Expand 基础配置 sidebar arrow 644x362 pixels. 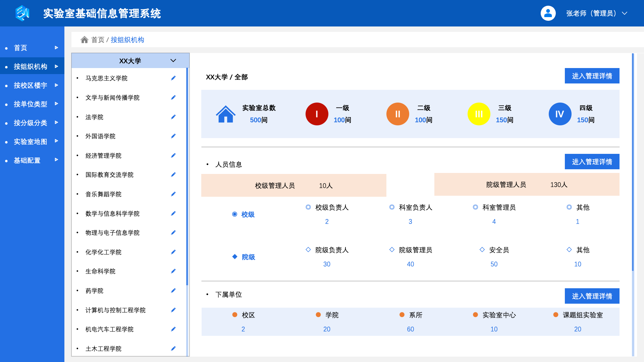pos(56,160)
